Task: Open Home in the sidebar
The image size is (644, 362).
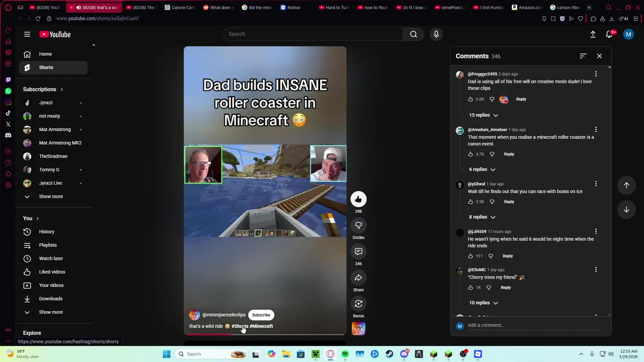Action: (x=53, y=54)
